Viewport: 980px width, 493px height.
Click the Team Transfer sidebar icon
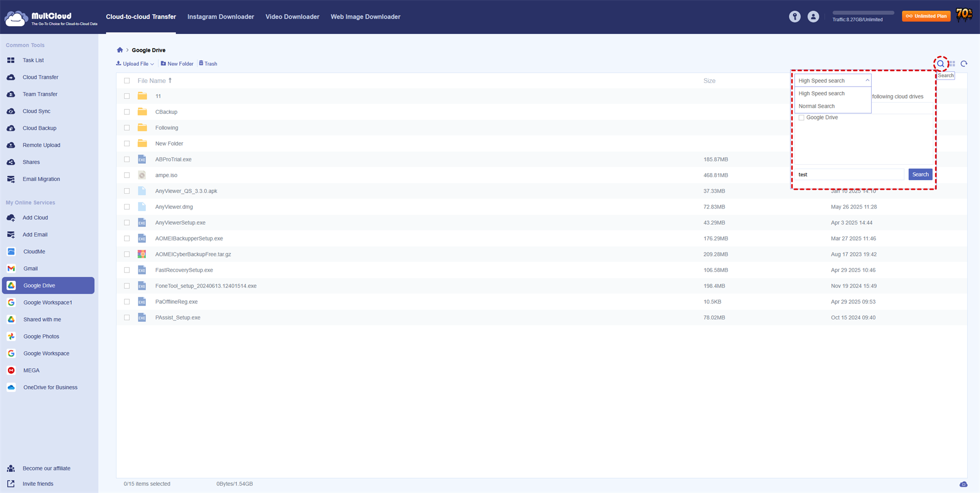[11, 94]
